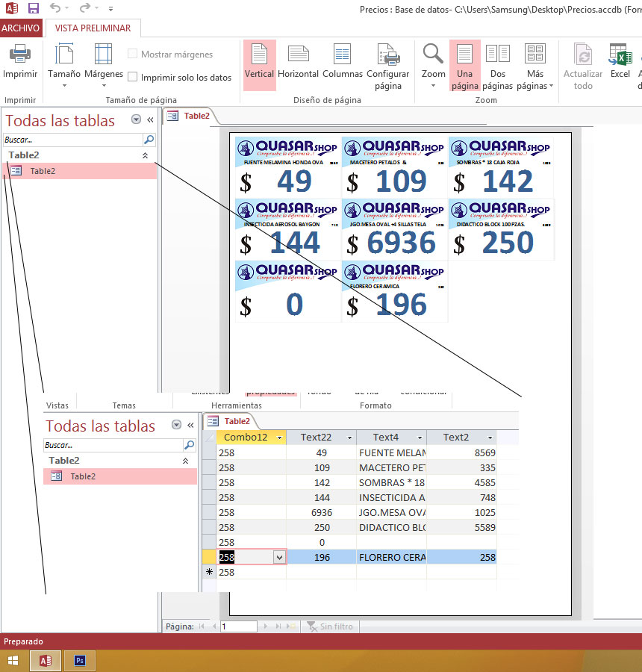The width and height of the screenshot is (642, 672).
Task: Collapse the Table2 group beside the datasheet
Action: [186, 461]
